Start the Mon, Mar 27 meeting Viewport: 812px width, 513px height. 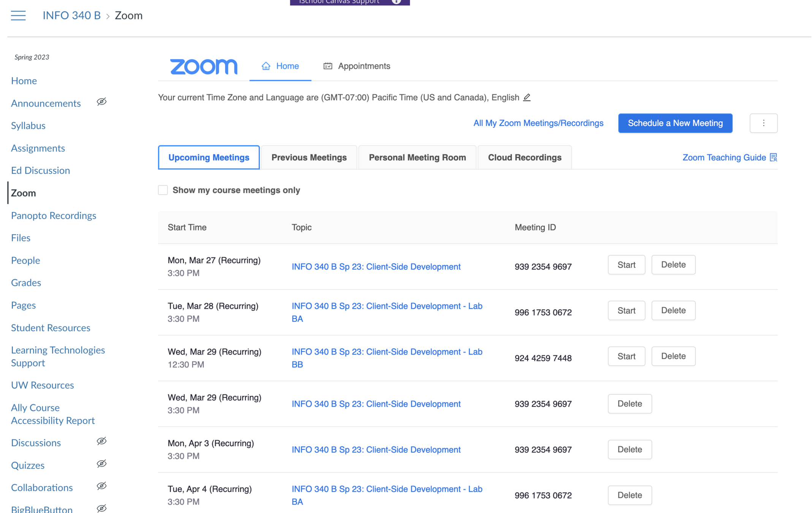point(626,265)
